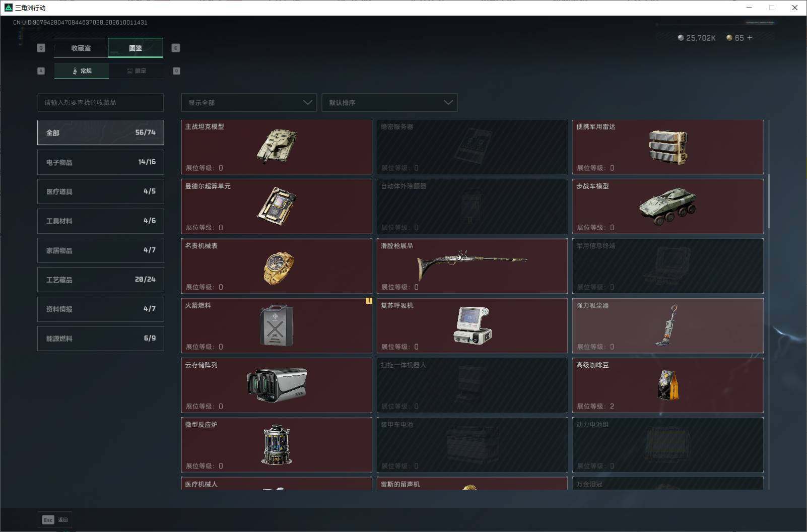807x532 pixels.
Task: Open the 滑膛枪展品 musket card
Action: [472, 266]
